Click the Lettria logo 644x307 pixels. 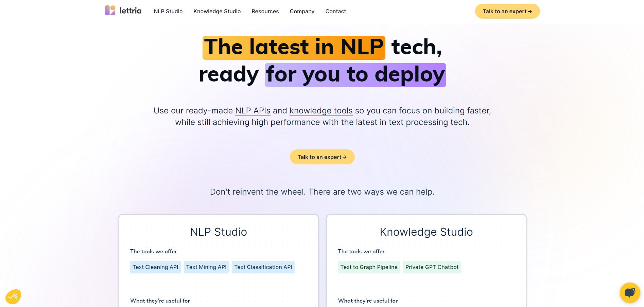coord(123,11)
